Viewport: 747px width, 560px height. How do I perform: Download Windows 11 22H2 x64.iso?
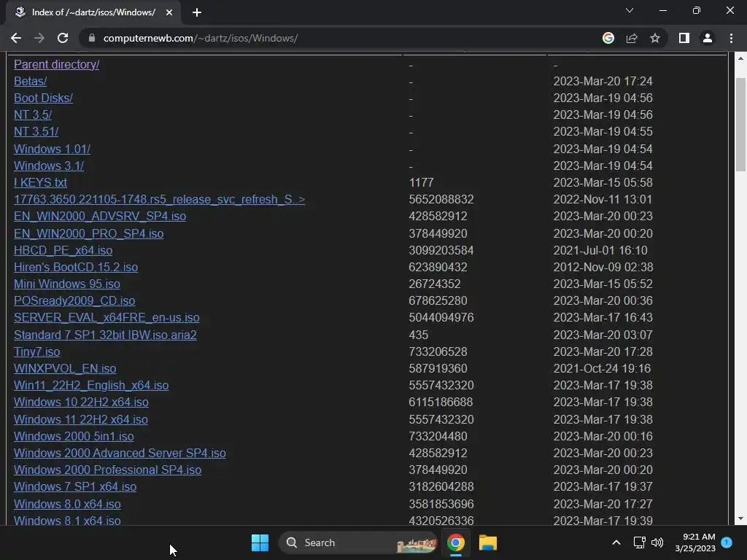[81, 419]
